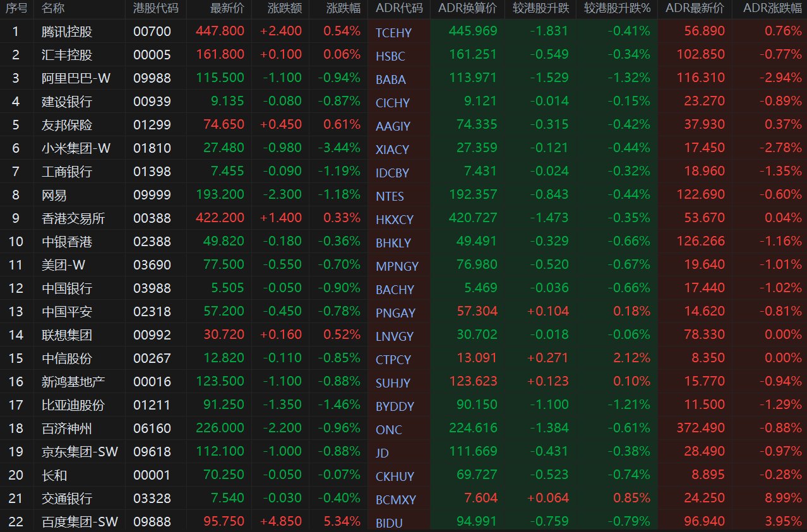Viewport: 807px width, 532px height.
Task: Click HK stock code 06160
Action: tap(152, 429)
